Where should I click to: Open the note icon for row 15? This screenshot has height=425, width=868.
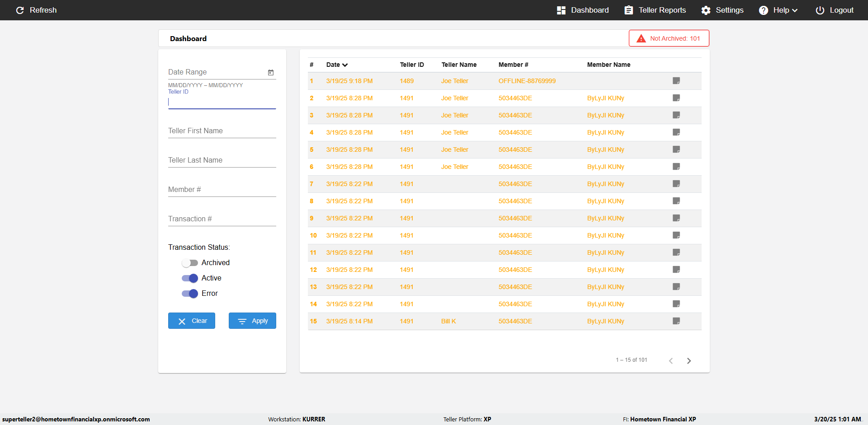(676, 321)
